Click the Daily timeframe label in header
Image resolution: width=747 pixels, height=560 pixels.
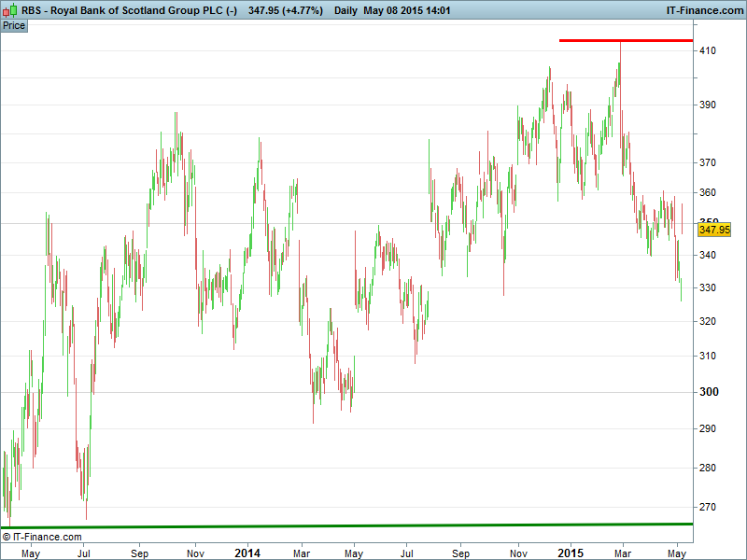(x=349, y=9)
